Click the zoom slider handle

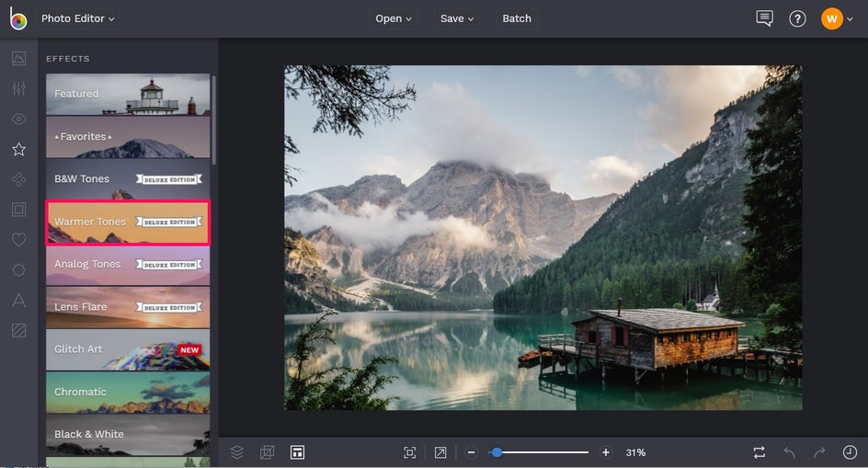[497, 452]
